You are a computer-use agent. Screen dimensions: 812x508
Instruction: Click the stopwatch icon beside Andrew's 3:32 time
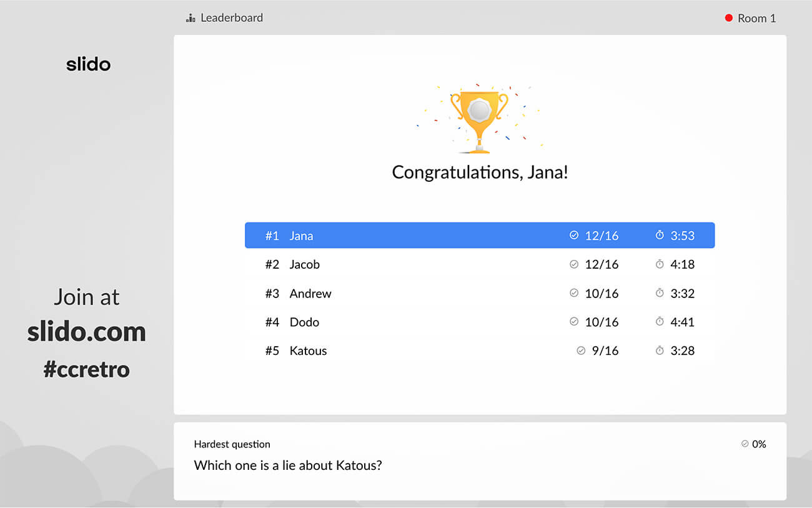click(x=660, y=293)
